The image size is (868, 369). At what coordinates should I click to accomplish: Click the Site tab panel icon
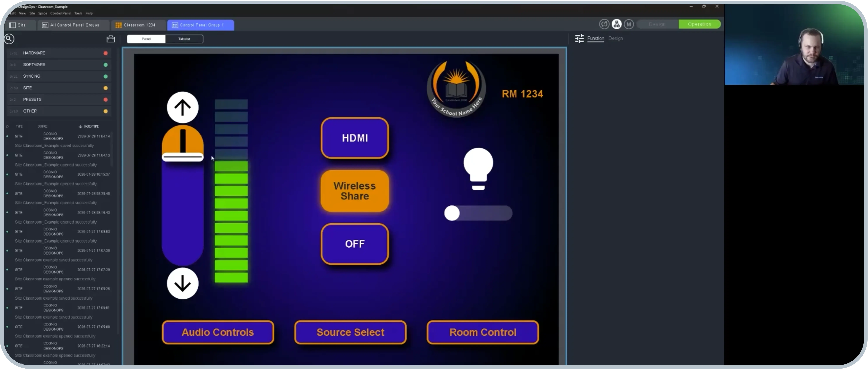[x=13, y=25]
